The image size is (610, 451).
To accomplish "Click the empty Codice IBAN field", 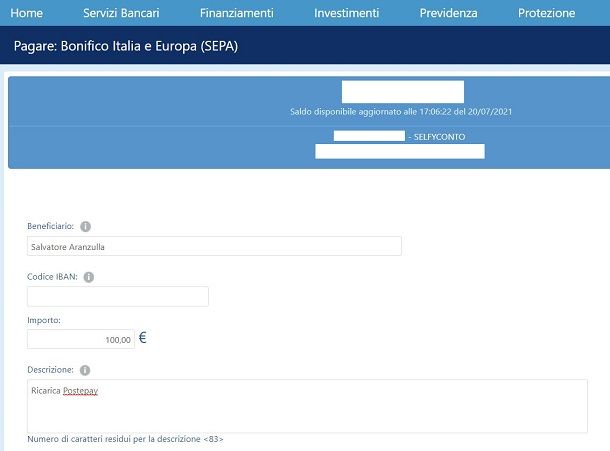I will click(x=118, y=297).
